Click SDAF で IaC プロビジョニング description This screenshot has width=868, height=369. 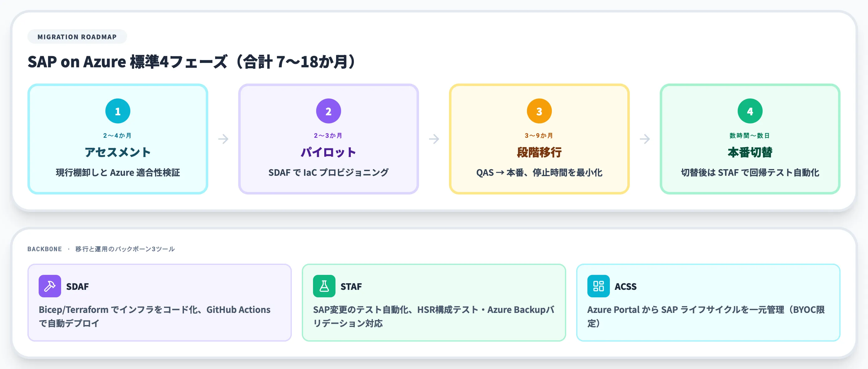point(328,172)
